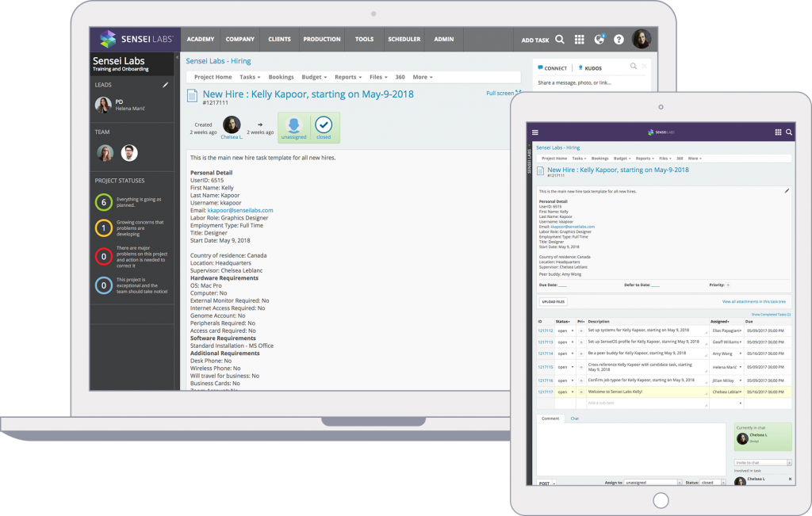This screenshot has width=812, height=516.
Task: Search within the Connect panel
Action: [x=634, y=67]
